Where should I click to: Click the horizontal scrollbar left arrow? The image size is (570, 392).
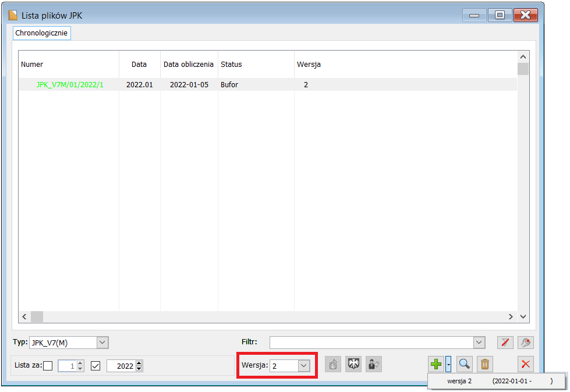pyautogui.click(x=24, y=316)
